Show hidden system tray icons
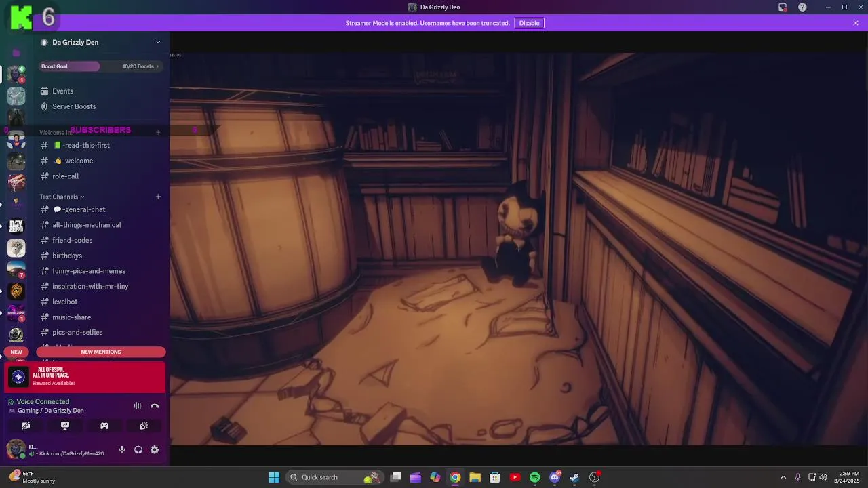This screenshot has height=488, width=868. coord(783,477)
